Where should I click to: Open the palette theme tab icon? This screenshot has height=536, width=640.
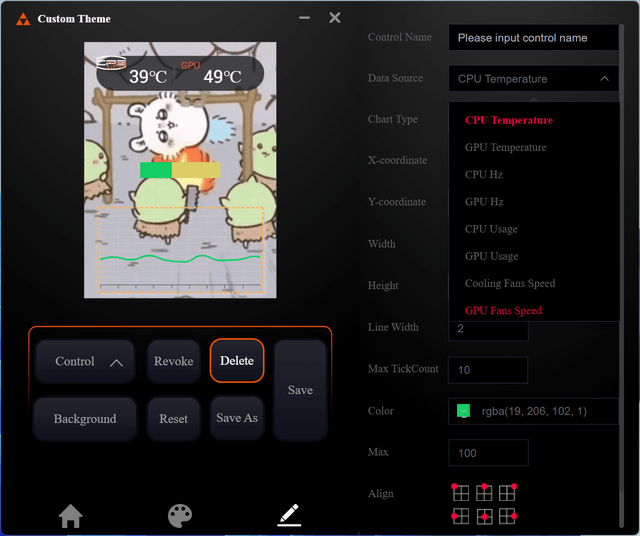tap(180, 516)
